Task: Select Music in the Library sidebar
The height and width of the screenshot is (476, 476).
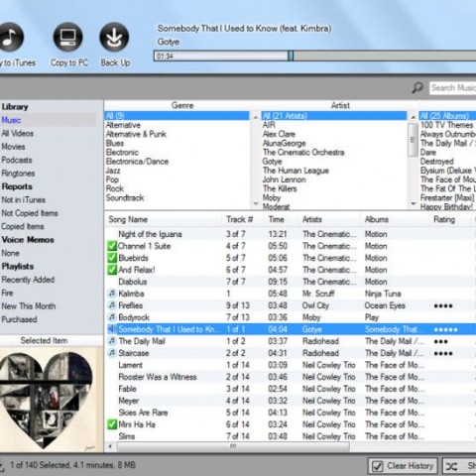Action: pyautogui.click(x=11, y=120)
